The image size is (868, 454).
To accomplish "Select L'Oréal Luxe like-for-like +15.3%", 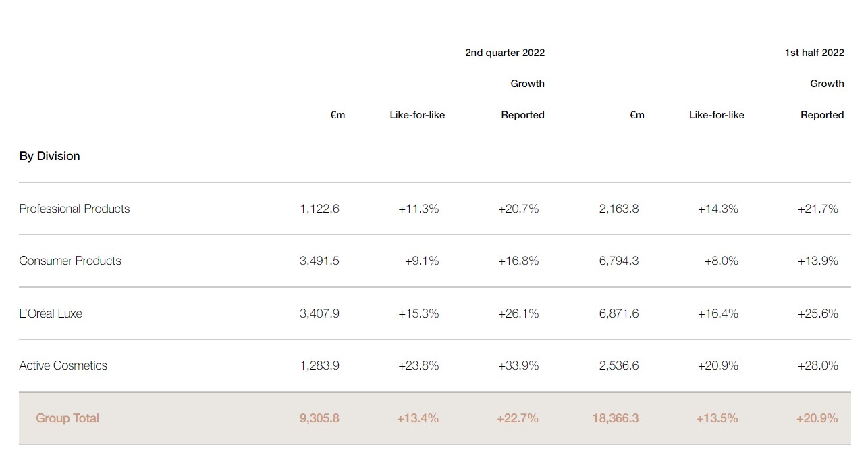I will tap(418, 313).
